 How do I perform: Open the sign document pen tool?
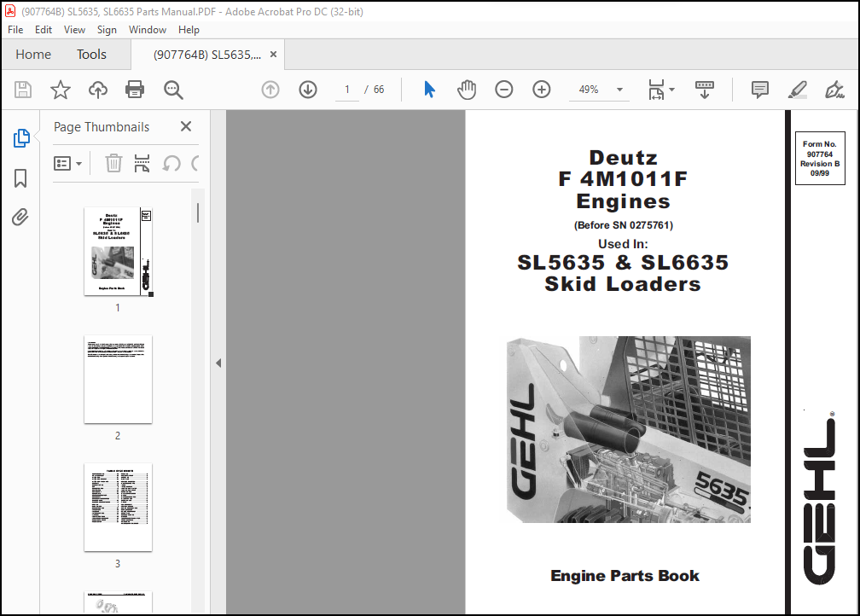(x=834, y=90)
